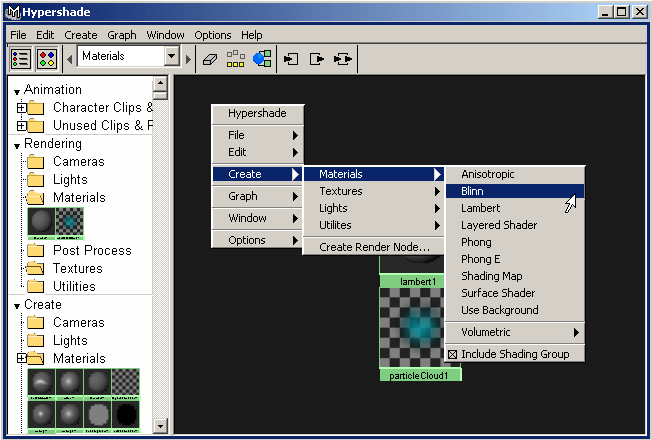Select the Lights folder under Rendering

click(x=58, y=179)
